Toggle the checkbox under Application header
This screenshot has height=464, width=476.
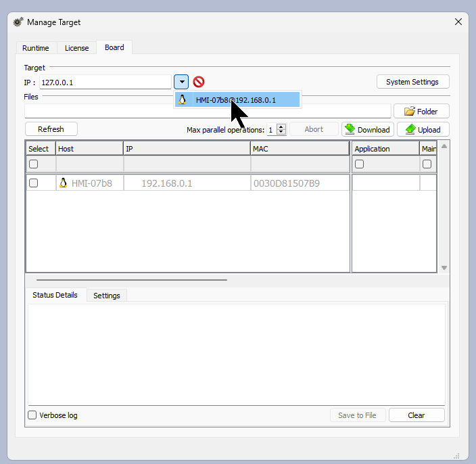359,164
